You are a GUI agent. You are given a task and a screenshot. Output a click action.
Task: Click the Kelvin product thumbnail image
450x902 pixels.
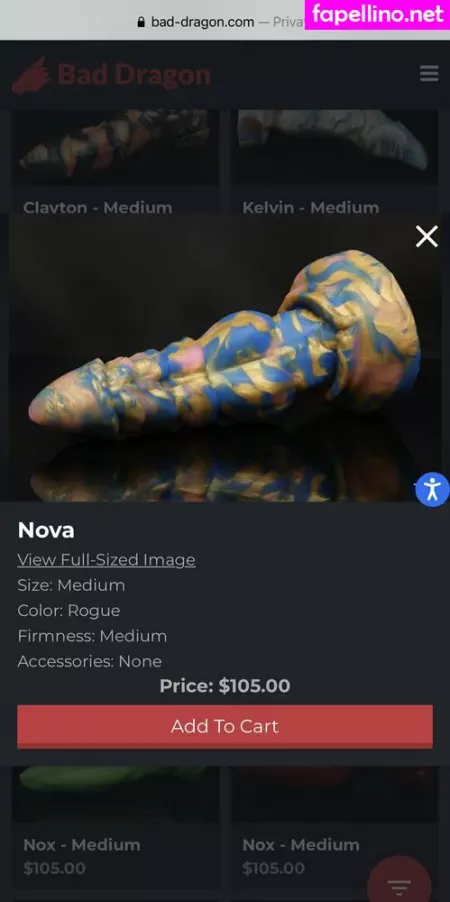pyautogui.click(x=334, y=147)
